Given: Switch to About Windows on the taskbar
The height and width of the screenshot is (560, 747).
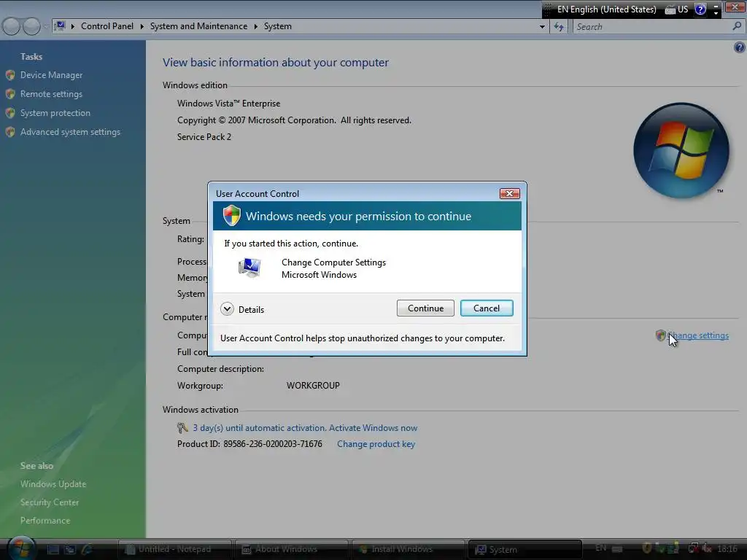Looking at the screenshot, I should pos(292,550).
